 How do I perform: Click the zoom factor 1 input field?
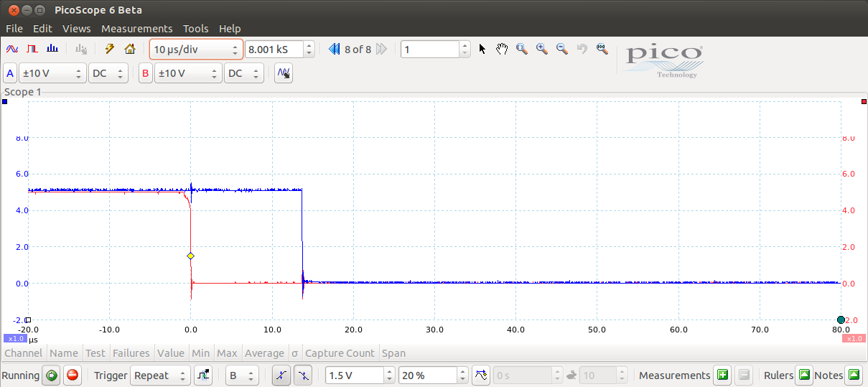[430, 50]
